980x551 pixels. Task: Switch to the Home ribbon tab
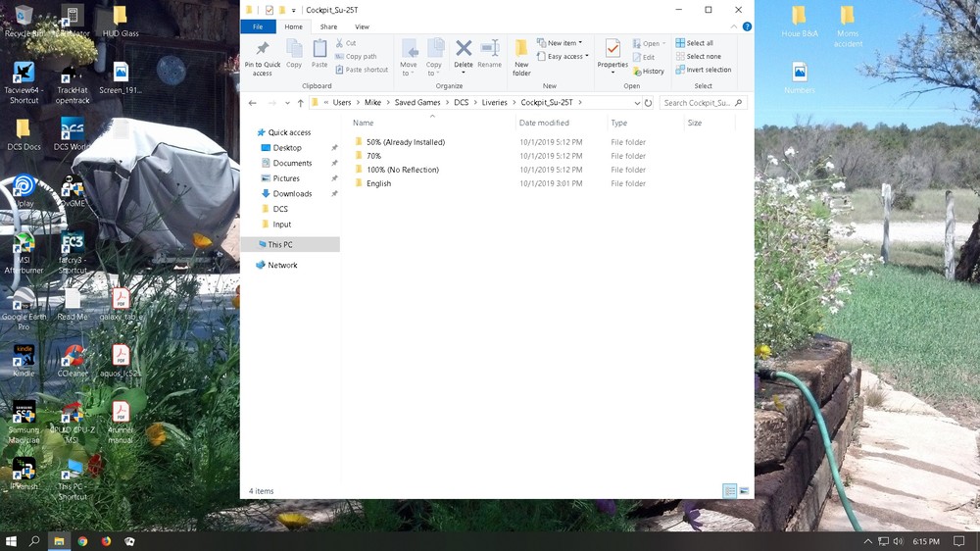(293, 26)
